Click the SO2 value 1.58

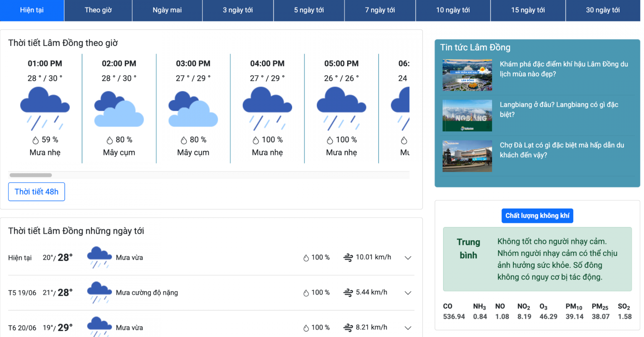coord(625,317)
